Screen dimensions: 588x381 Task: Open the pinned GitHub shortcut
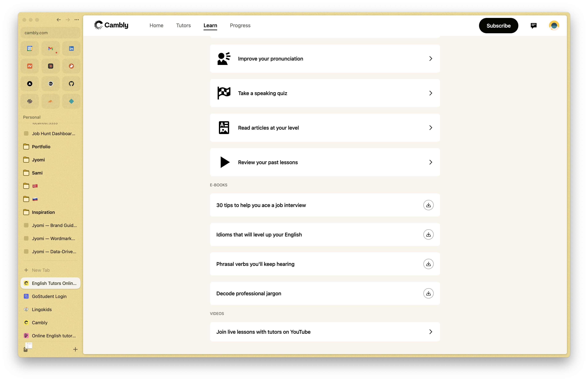click(x=71, y=83)
